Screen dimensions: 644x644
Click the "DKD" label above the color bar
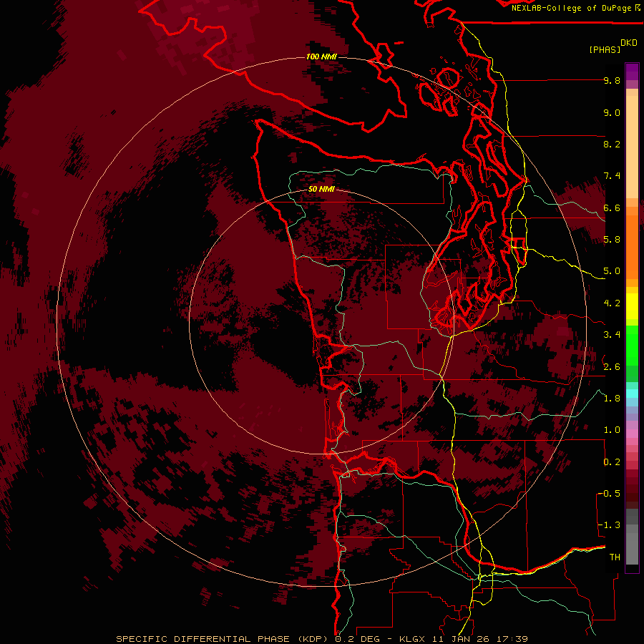click(x=629, y=43)
